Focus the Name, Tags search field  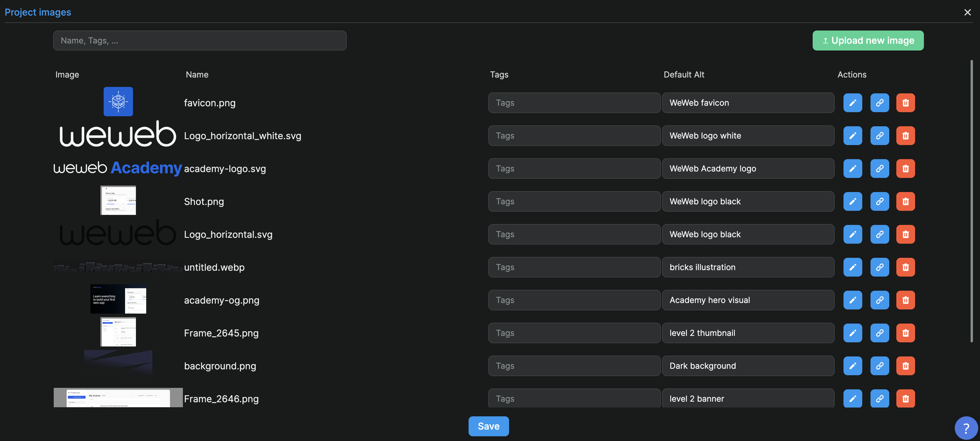pos(200,41)
